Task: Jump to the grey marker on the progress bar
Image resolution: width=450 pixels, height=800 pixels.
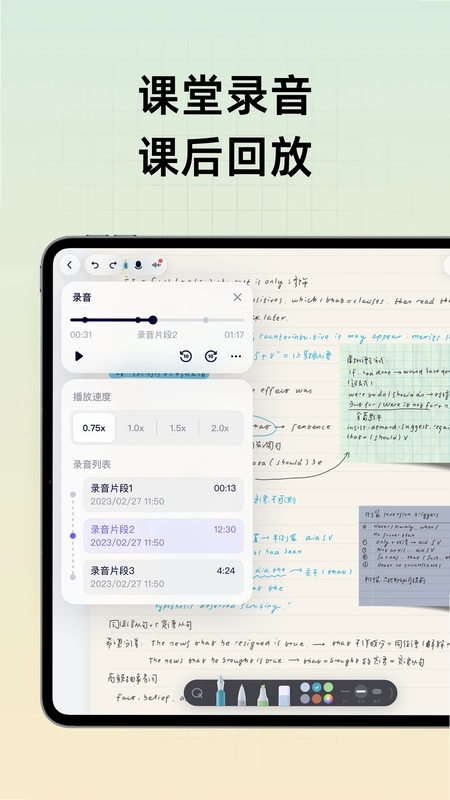Action: [206, 320]
